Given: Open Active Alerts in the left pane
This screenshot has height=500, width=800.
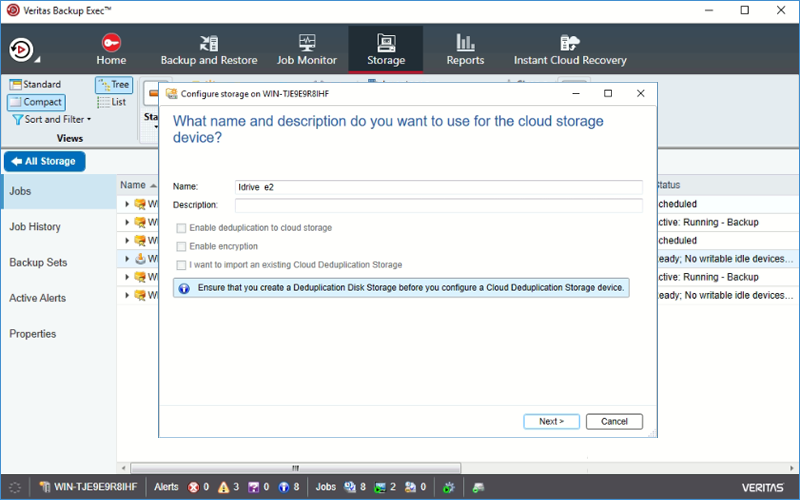Looking at the screenshot, I should (58, 298).
